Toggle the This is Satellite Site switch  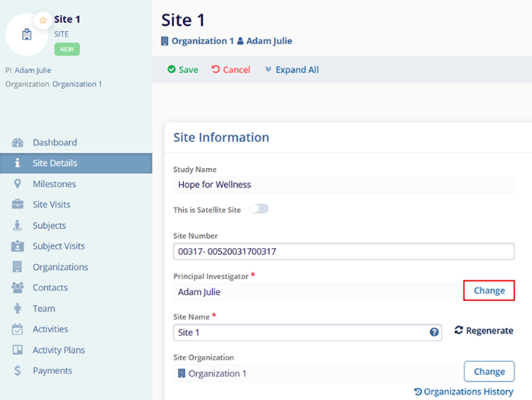click(x=259, y=208)
